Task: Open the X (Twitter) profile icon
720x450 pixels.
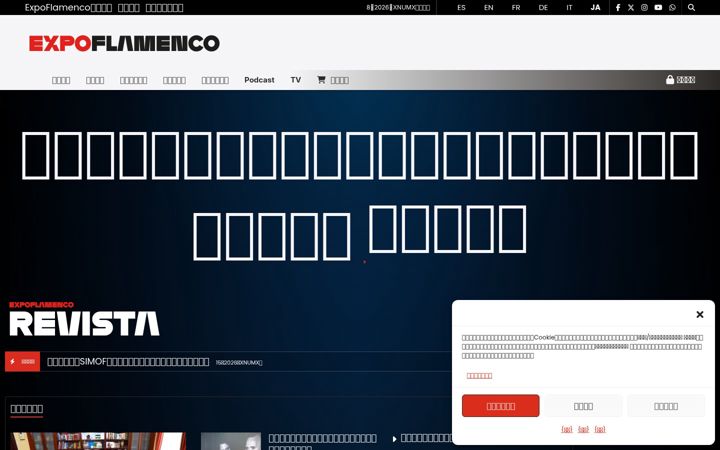Action: click(631, 7)
